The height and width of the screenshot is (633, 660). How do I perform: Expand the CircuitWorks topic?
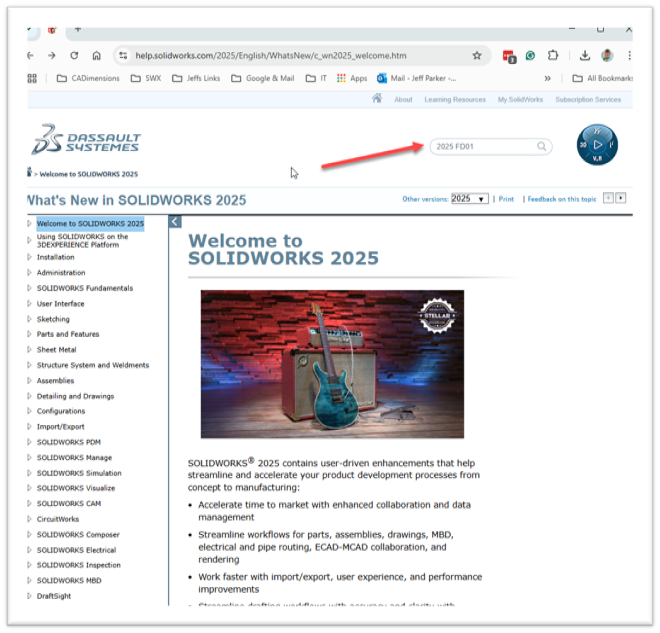coord(29,519)
